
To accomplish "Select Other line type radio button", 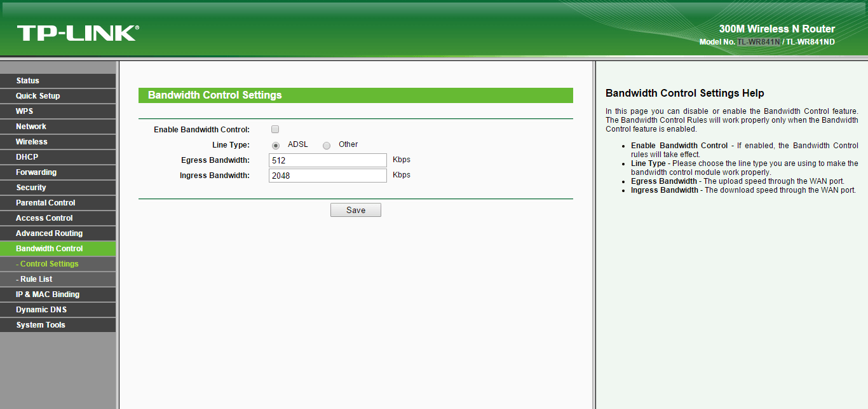I will pos(327,145).
